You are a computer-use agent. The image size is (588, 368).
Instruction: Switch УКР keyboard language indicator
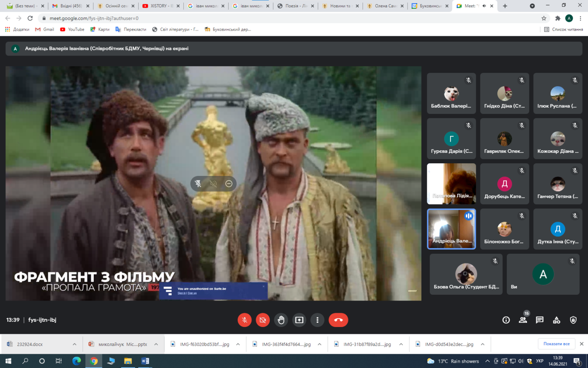540,361
